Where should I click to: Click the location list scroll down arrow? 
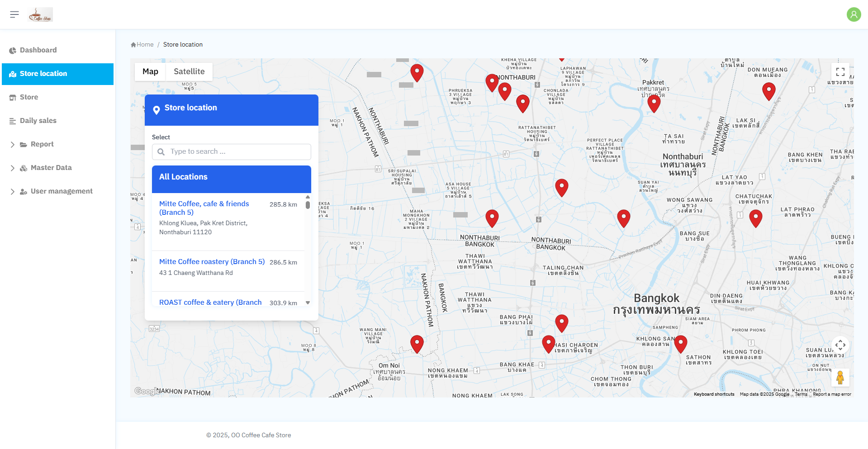[x=308, y=303]
